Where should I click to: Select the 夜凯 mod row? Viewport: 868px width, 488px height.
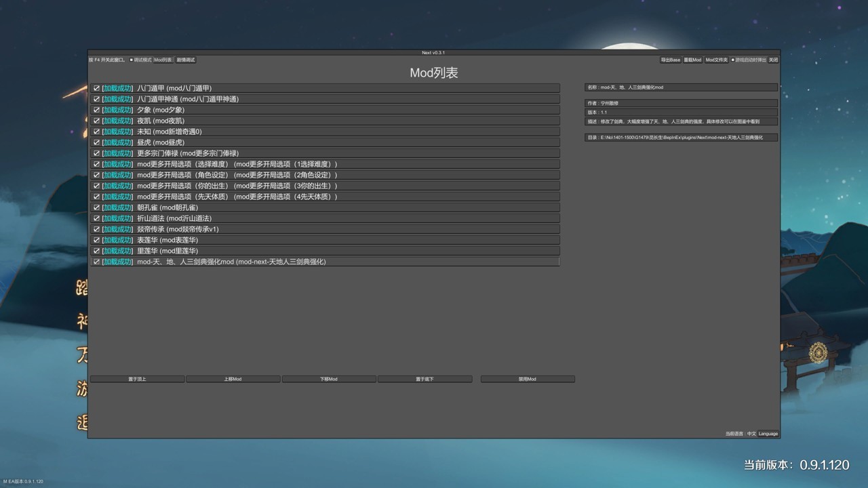click(325, 121)
